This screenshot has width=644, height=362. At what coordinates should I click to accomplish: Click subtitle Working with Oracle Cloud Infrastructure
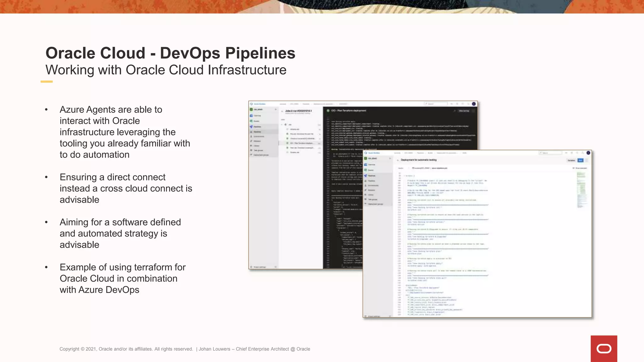[x=166, y=70]
